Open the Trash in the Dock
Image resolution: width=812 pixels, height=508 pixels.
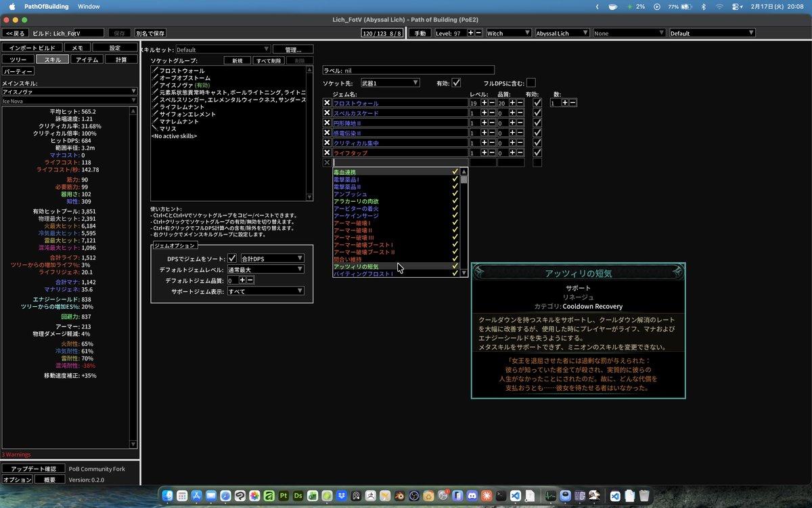644,496
